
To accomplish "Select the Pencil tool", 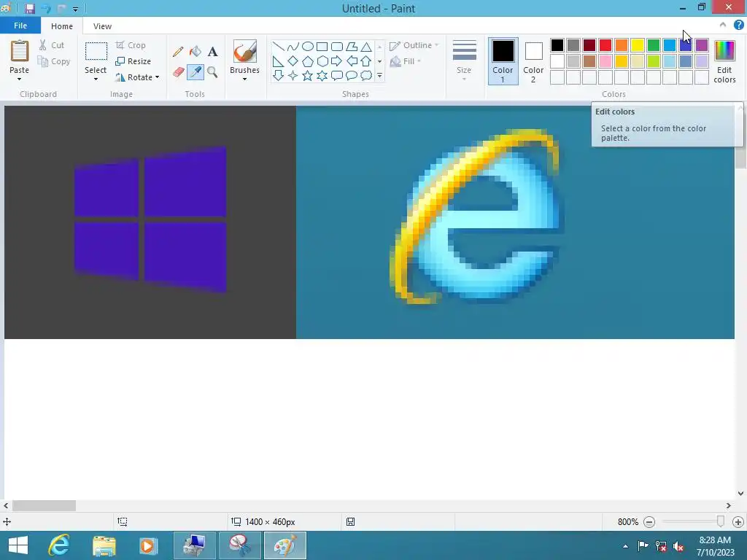I will tap(178, 52).
